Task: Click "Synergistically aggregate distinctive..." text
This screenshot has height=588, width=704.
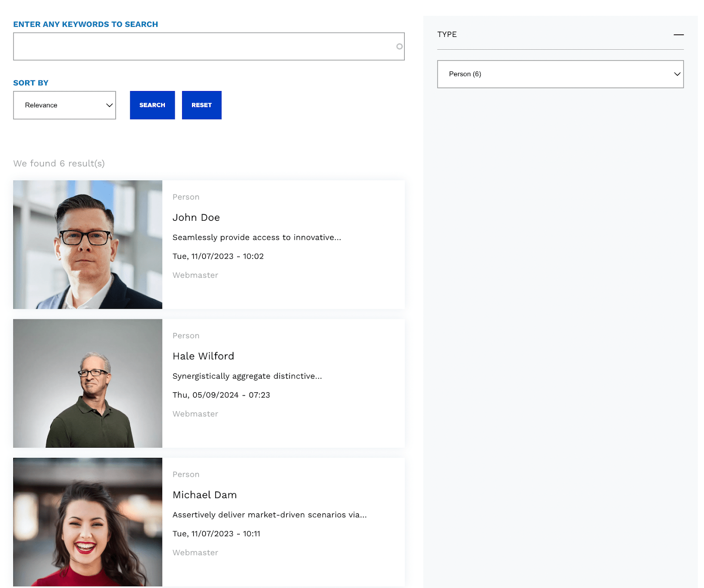Action: [247, 376]
